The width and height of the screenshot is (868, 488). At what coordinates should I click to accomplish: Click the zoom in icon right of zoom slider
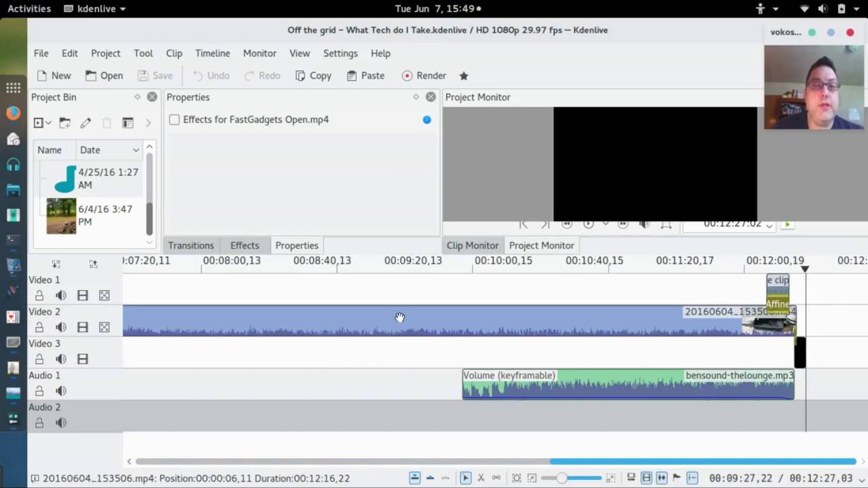(x=611, y=478)
